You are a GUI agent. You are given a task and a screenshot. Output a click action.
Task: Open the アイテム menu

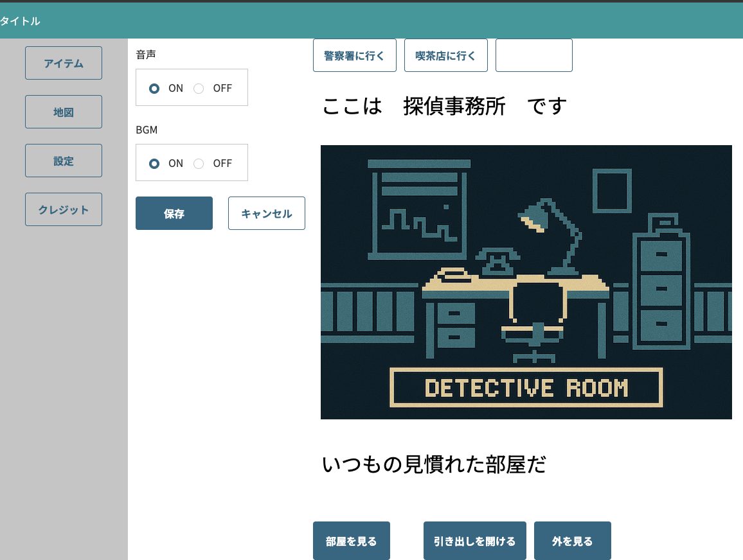click(x=64, y=63)
